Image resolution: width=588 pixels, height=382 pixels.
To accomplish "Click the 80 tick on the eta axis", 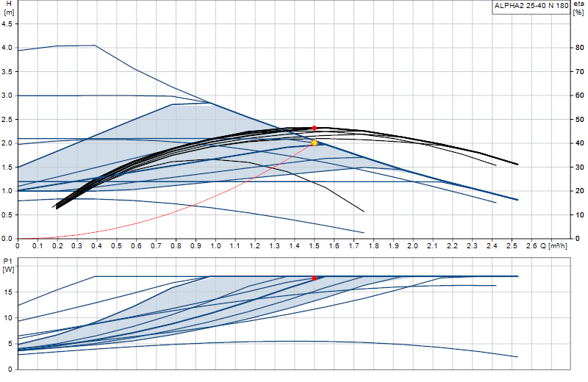I will tap(580, 48).
